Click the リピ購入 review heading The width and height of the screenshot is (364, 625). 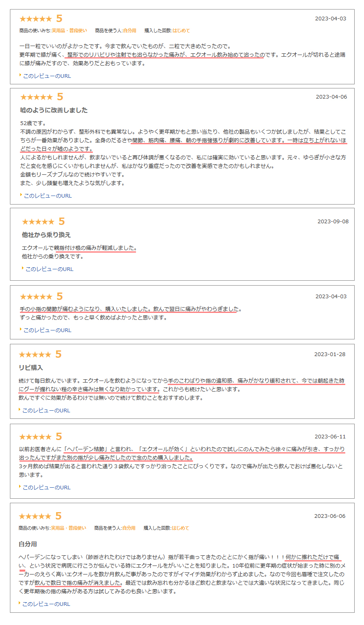(x=31, y=368)
